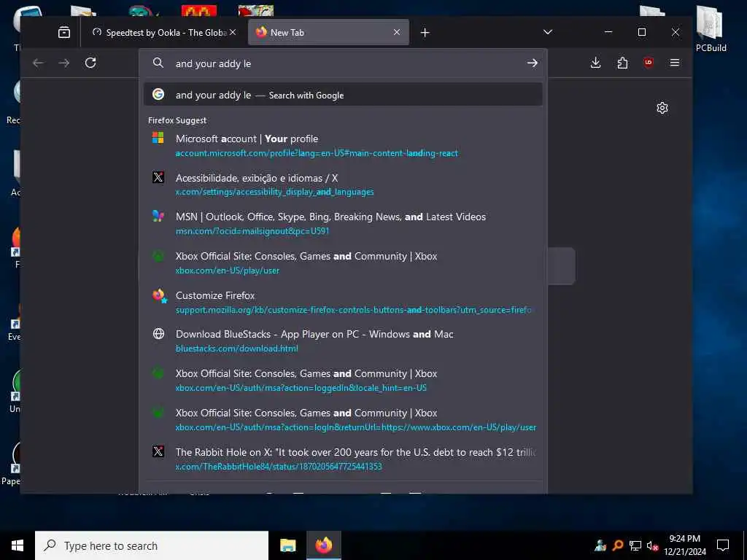Reload the current page
The width and height of the screenshot is (747, 560).
(90, 63)
